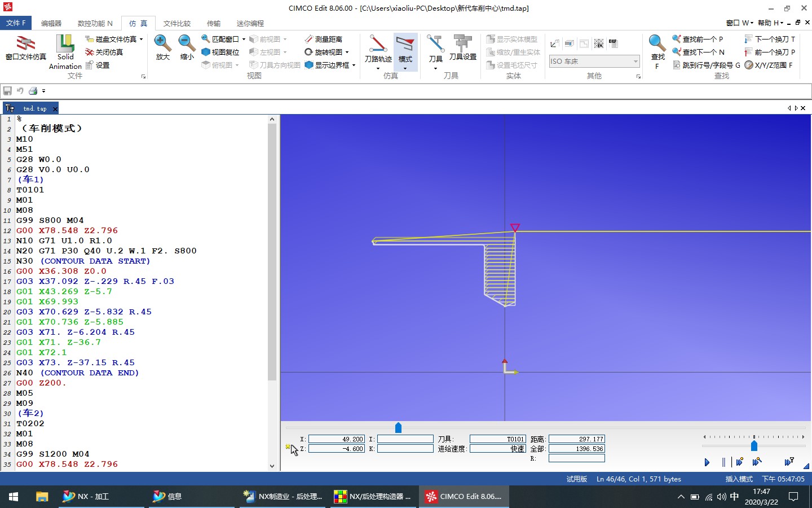The image size is (812, 508).
Task: Click line N30 (CONTOUR DATA START)
Action: click(83, 261)
